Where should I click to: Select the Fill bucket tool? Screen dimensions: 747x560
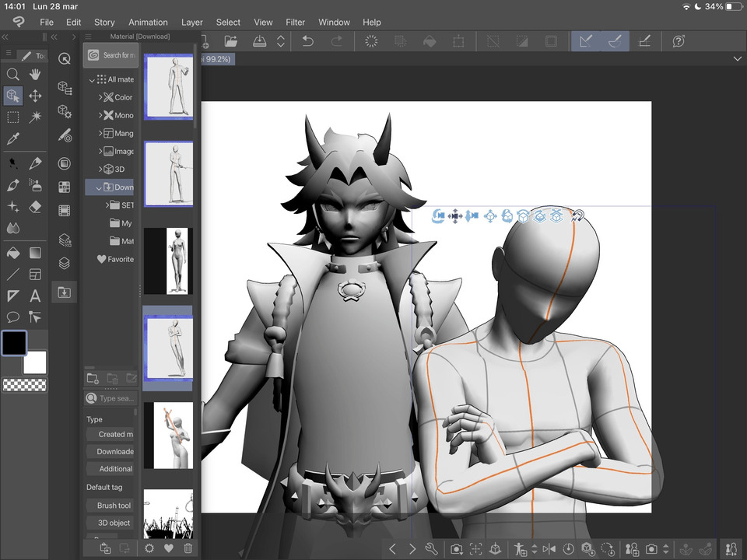coord(13,253)
